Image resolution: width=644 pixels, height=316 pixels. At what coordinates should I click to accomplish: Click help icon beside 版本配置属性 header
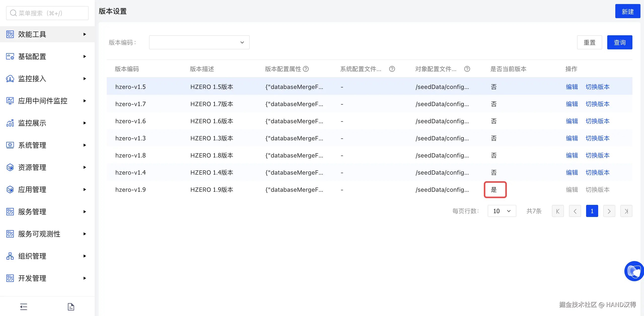pyautogui.click(x=306, y=69)
